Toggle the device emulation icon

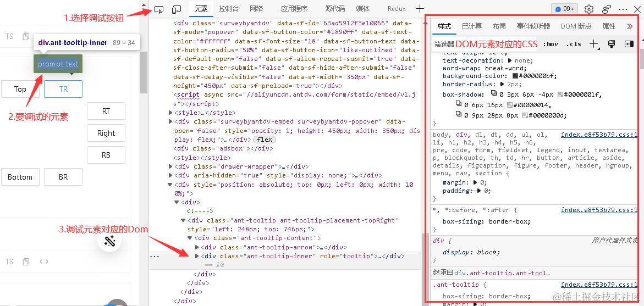(177, 9)
